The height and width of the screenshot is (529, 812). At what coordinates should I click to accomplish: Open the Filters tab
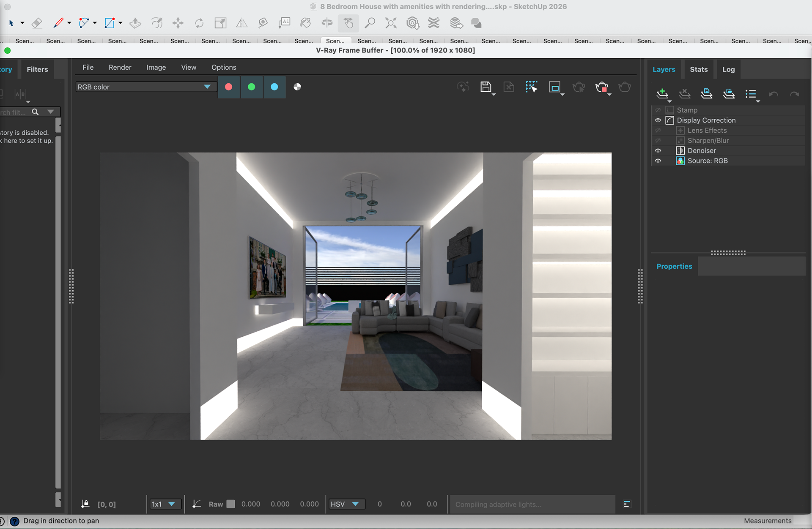pyautogui.click(x=37, y=70)
